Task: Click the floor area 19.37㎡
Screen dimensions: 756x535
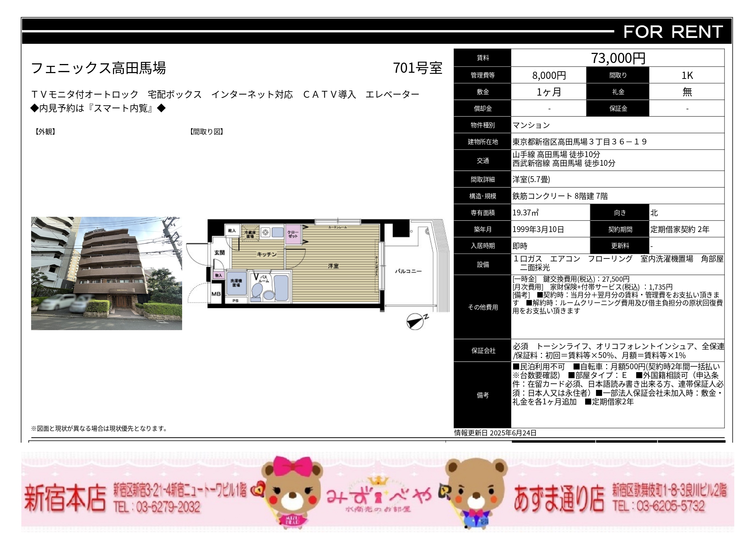Action: pyautogui.click(x=525, y=213)
